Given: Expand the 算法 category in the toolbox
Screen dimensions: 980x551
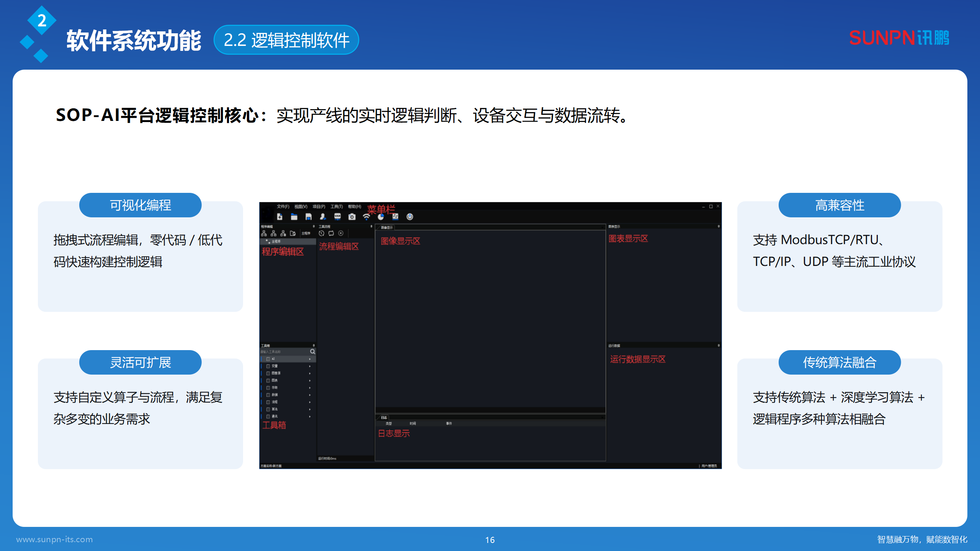Looking at the screenshot, I should (274, 409).
